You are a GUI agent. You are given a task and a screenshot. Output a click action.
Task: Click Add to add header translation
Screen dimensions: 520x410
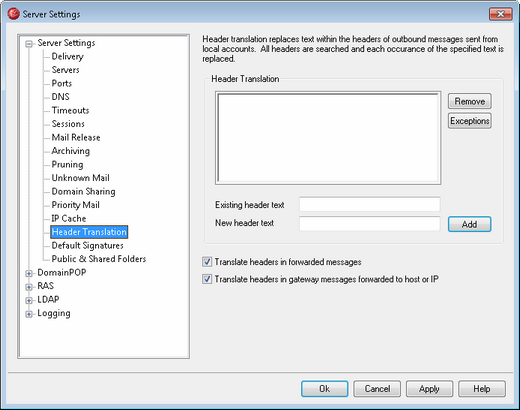click(x=469, y=224)
